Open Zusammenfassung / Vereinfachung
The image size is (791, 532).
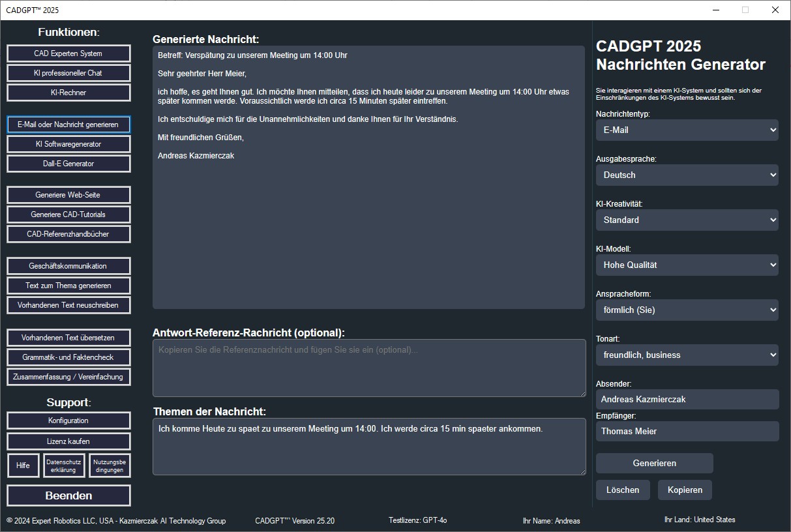pos(68,377)
